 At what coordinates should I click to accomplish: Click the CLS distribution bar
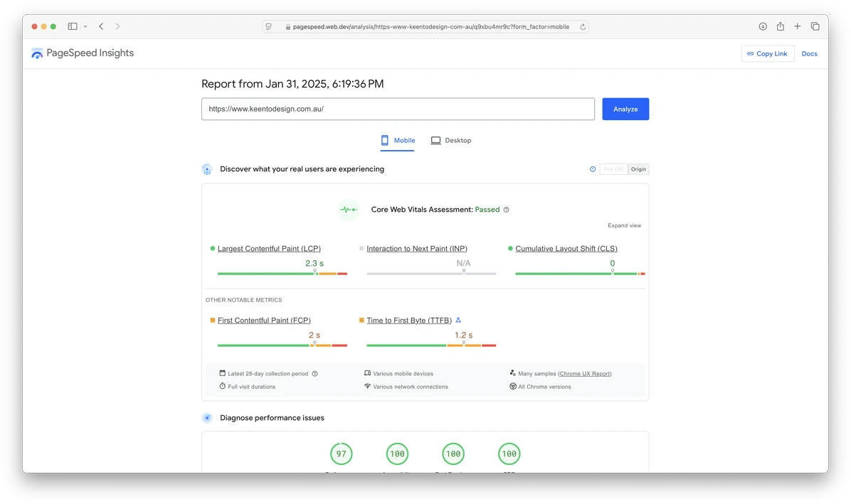[580, 274]
